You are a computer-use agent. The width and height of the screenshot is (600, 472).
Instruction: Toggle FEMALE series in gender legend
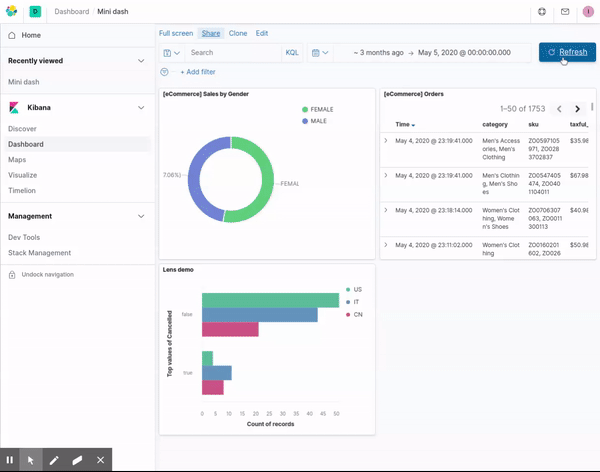318,109
